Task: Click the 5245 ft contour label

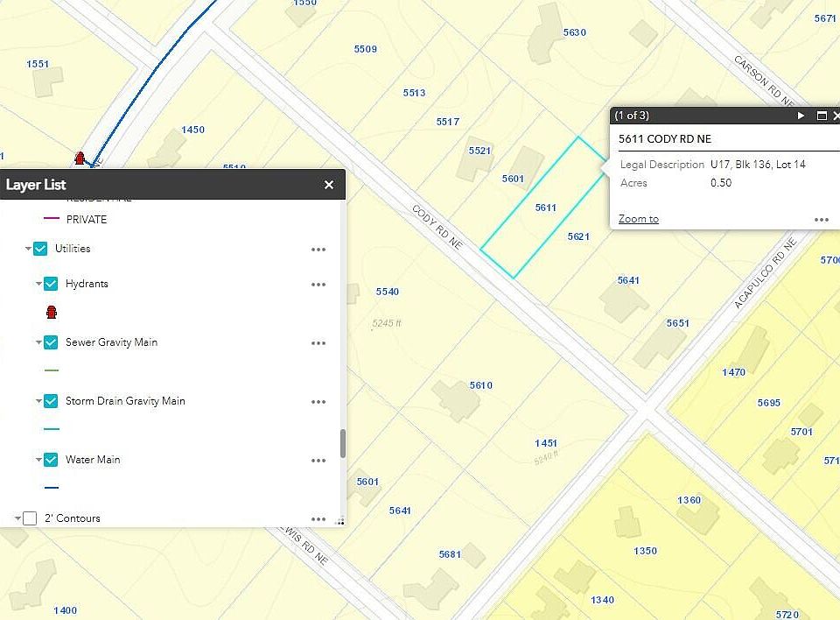Action: click(387, 323)
